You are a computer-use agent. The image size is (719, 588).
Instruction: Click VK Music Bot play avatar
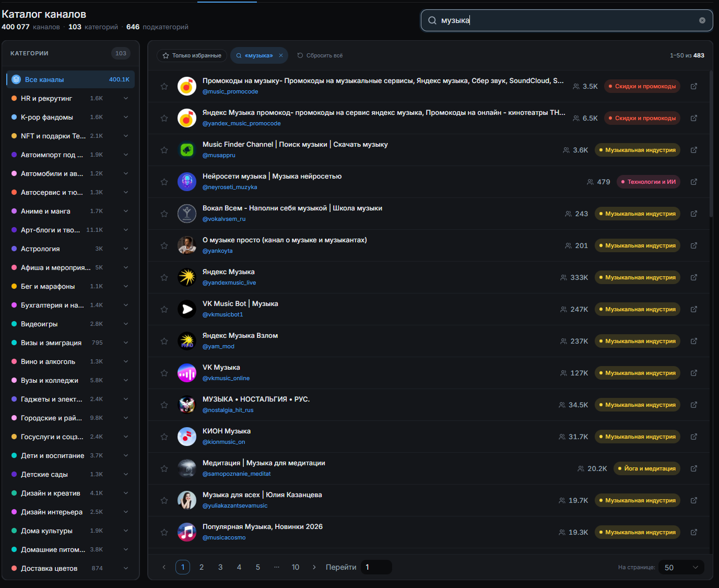point(187,309)
